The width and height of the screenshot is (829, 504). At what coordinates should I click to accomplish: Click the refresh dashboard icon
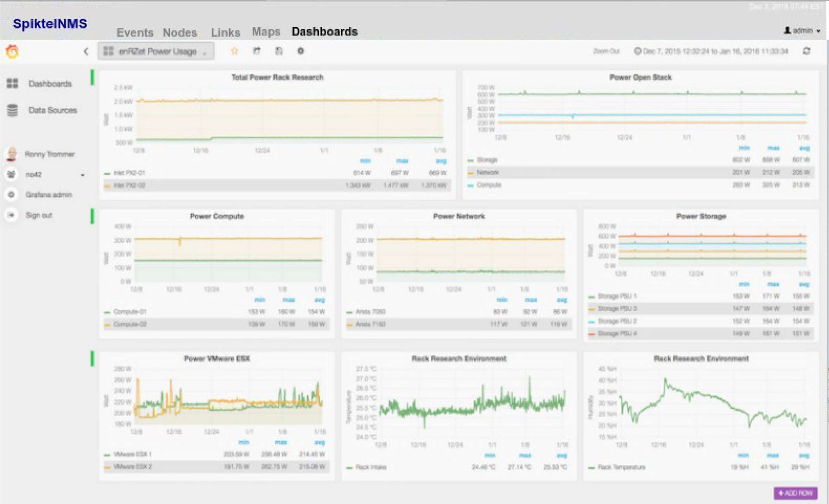pos(806,51)
